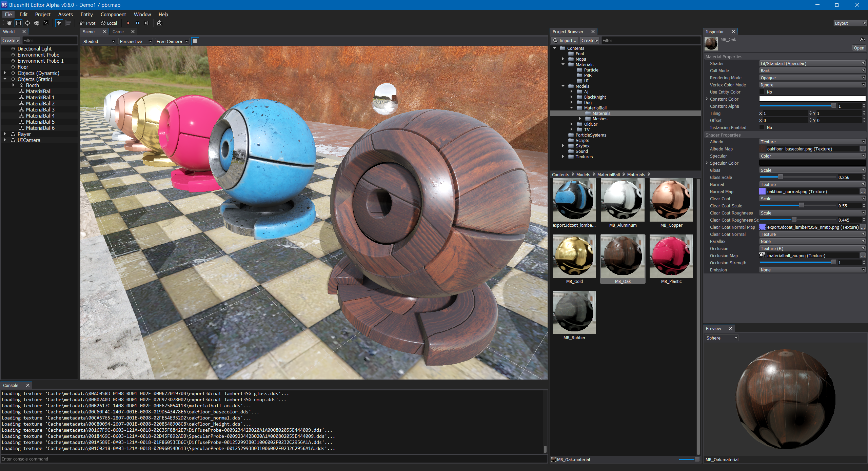Open the Shaded view mode dropdown
Image resolution: width=868 pixels, height=471 pixels.
pos(99,41)
